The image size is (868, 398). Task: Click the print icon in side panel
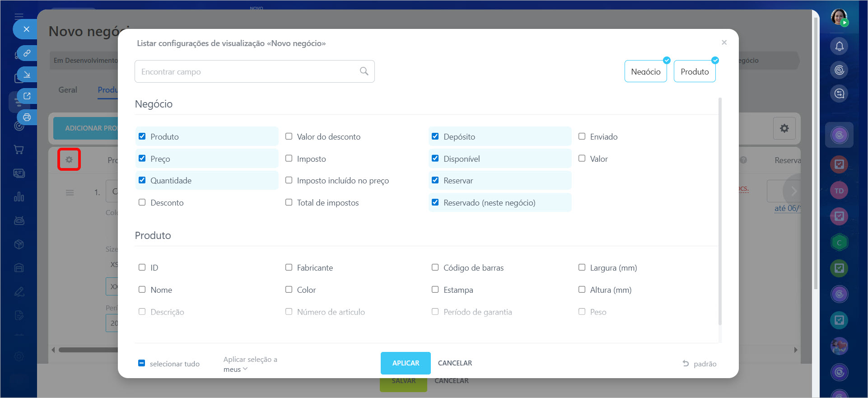(x=27, y=117)
